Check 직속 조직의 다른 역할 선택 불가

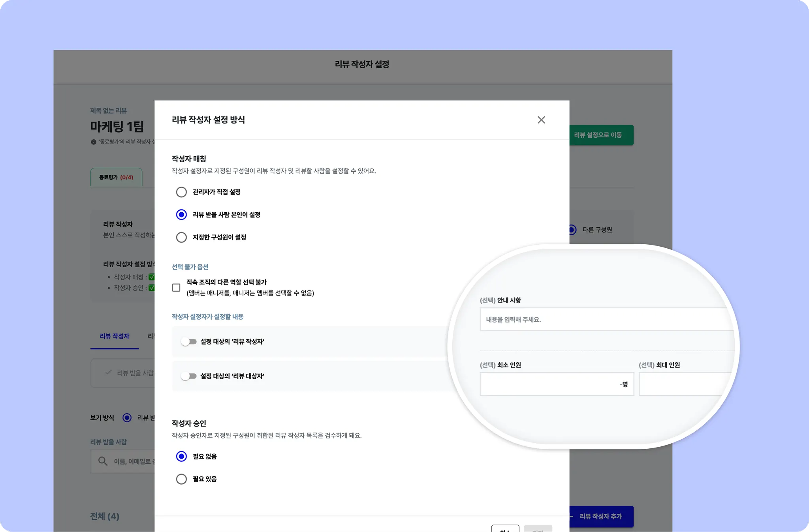click(176, 288)
